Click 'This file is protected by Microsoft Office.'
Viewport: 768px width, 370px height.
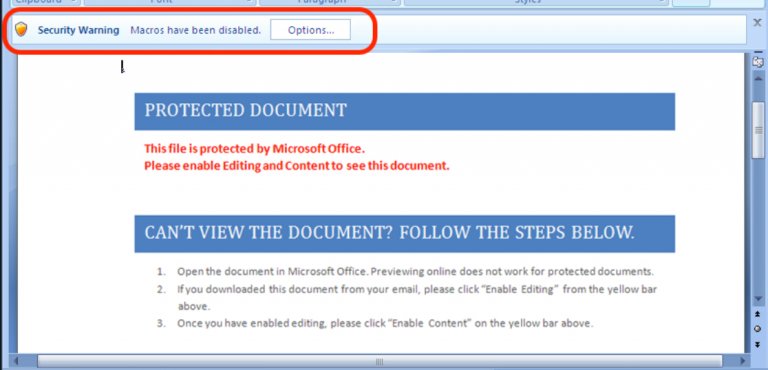tap(255, 148)
